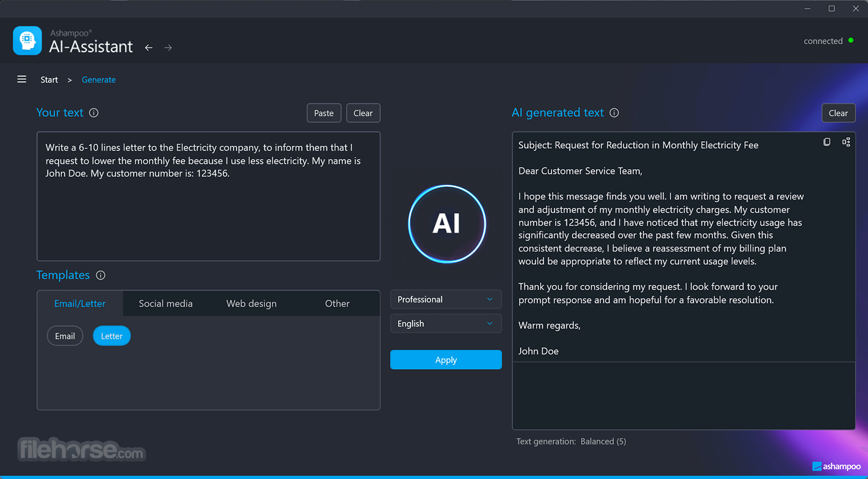Image resolution: width=868 pixels, height=479 pixels.
Task: Click the subject line in generated text
Action: (x=638, y=145)
